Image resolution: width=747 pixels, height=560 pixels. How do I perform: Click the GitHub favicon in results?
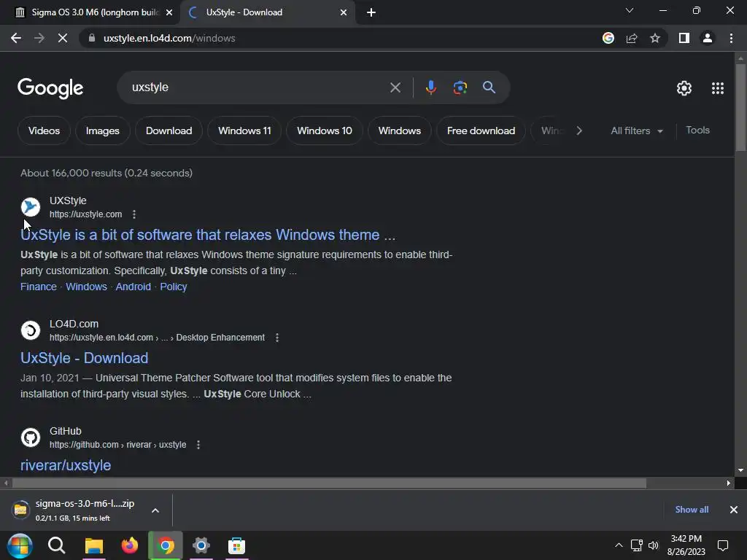pos(31,437)
